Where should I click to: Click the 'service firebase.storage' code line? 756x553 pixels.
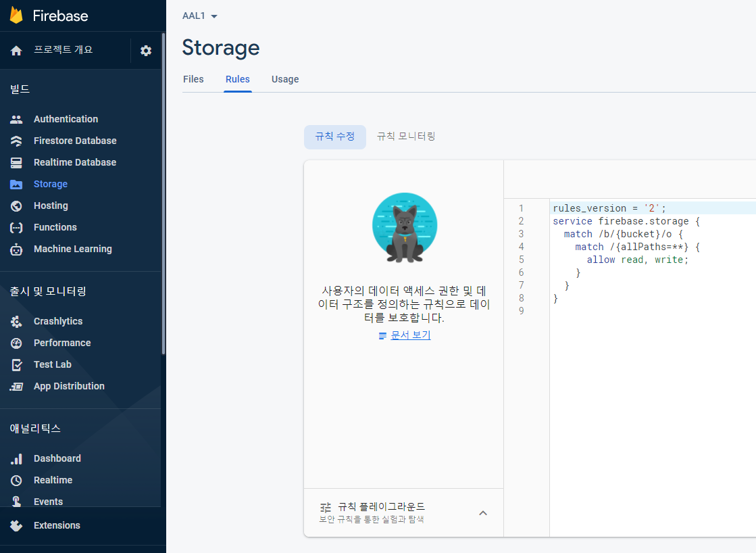626,221
